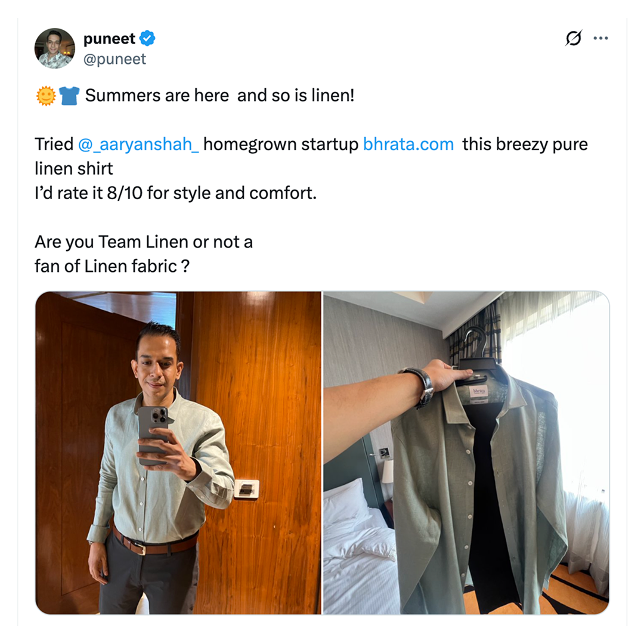Viewport: 644px width, 644px height.
Task: Click the wall socket in left photo
Action: click(246, 489)
